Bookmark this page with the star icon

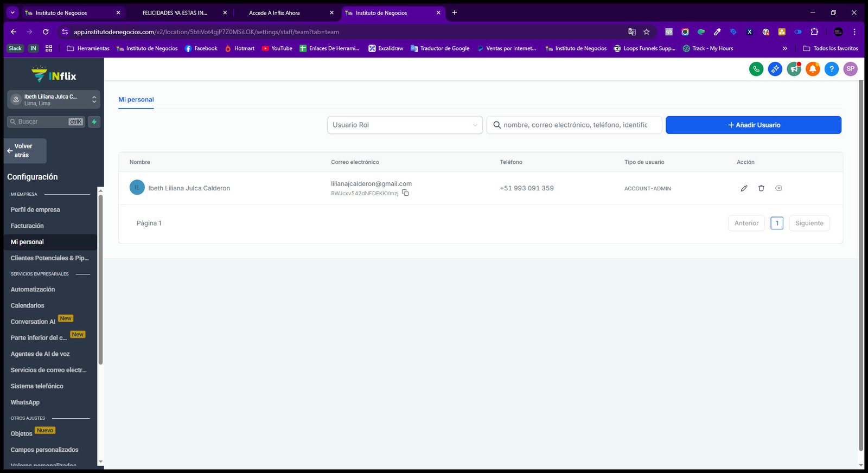(x=647, y=32)
